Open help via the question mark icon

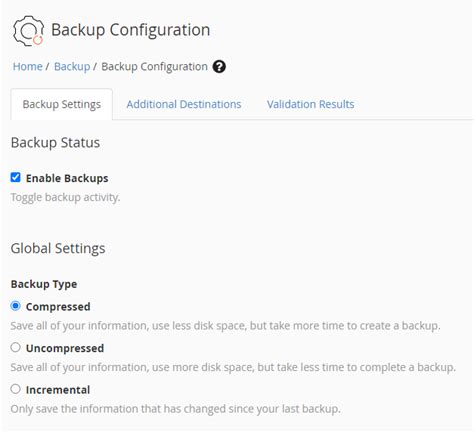tap(219, 67)
